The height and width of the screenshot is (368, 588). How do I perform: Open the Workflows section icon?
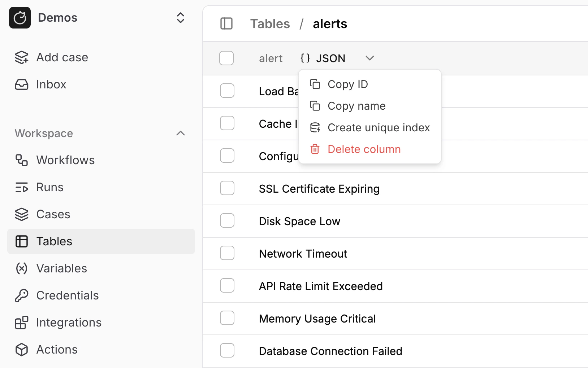pyautogui.click(x=21, y=160)
